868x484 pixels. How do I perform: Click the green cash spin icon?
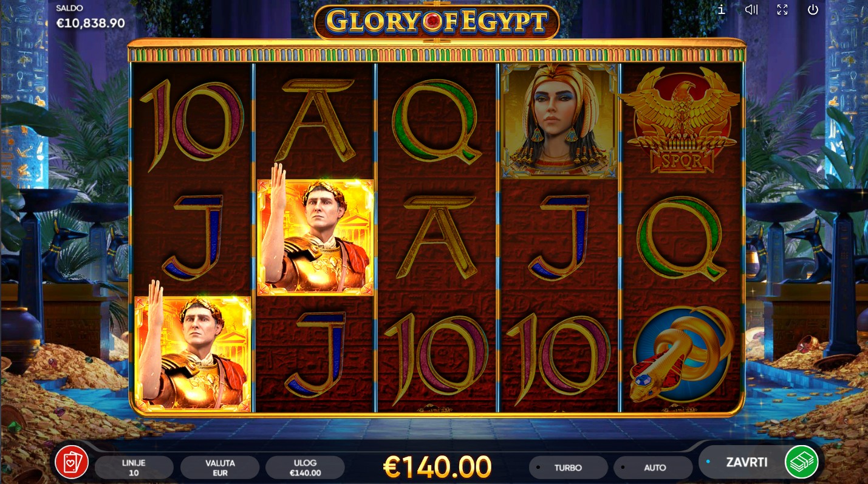pyautogui.click(x=802, y=462)
